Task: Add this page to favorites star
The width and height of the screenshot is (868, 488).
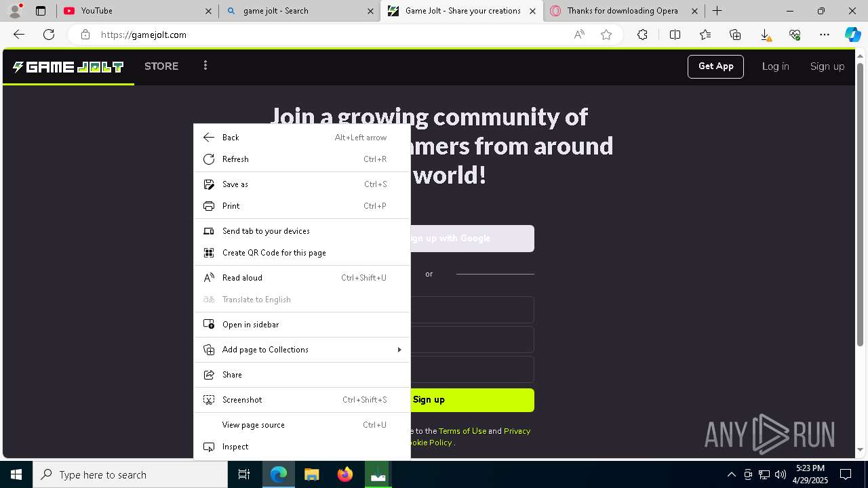Action: tap(606, 35)
